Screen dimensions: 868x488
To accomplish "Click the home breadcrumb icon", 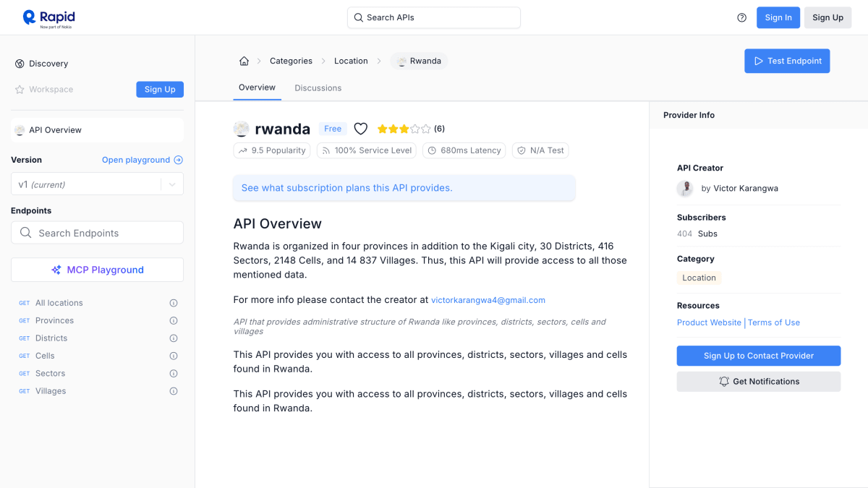I will (x=244, y=61).
